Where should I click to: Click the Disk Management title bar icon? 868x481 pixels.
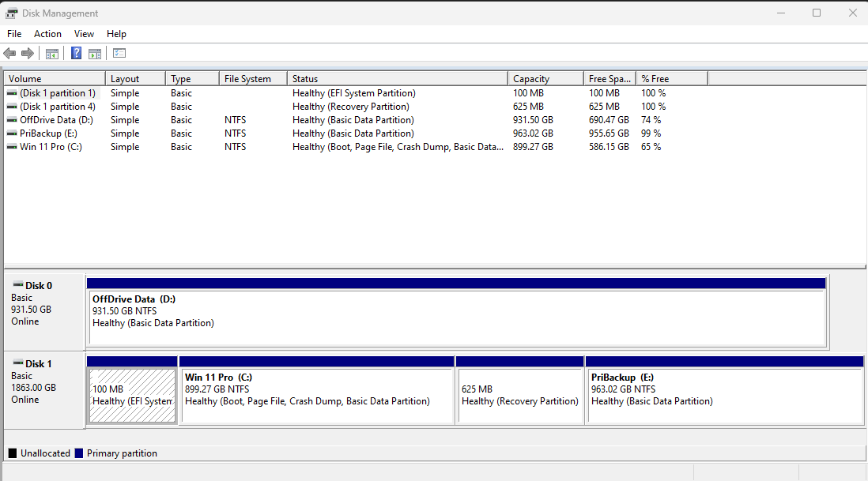[x=11, y=13]
